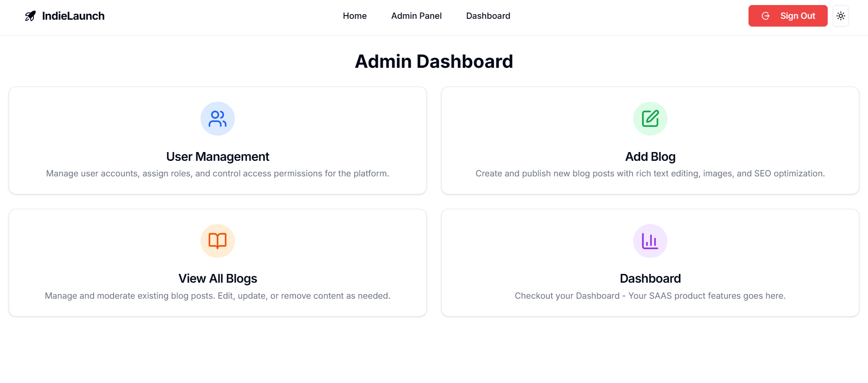Open Admin Panel from the top nav
868x383 pixels.
[x=416, y=16]
